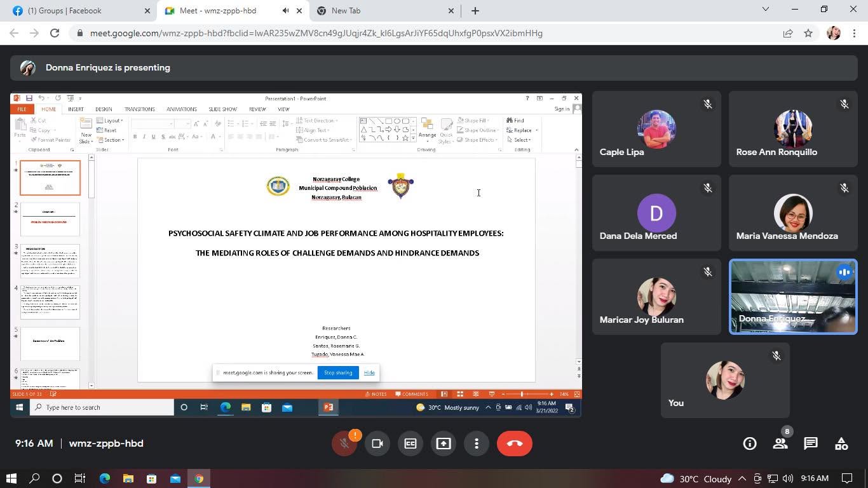Open a new browser tab
Screen dimensions: 868x488
pyautogui.click(x=475, y=11)
